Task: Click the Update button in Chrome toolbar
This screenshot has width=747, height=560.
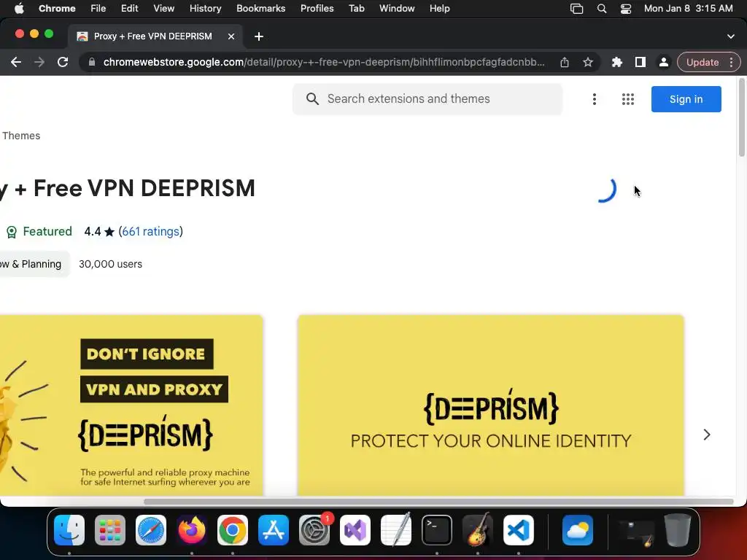Action: pyautogui.click(x=703, y=63)
